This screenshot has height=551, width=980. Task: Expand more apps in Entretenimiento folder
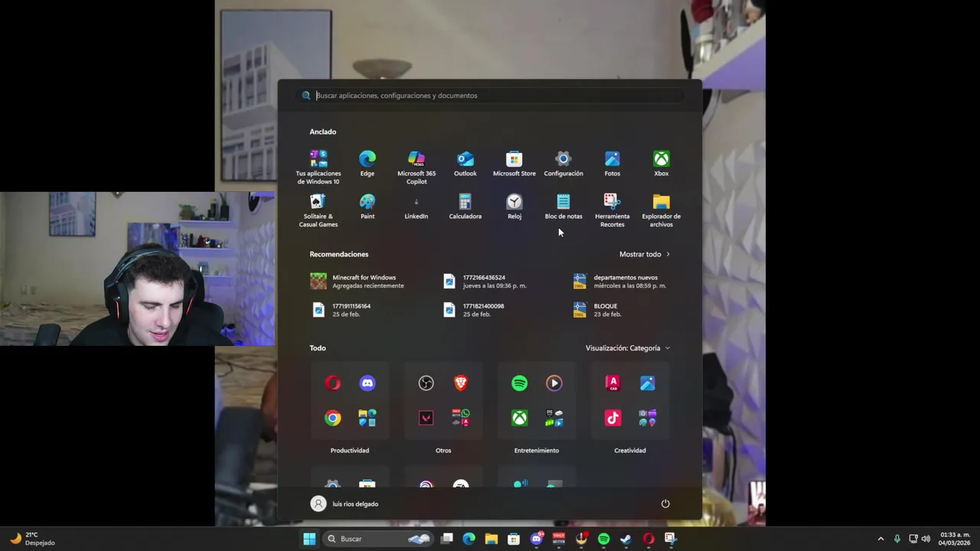point(554,418)
